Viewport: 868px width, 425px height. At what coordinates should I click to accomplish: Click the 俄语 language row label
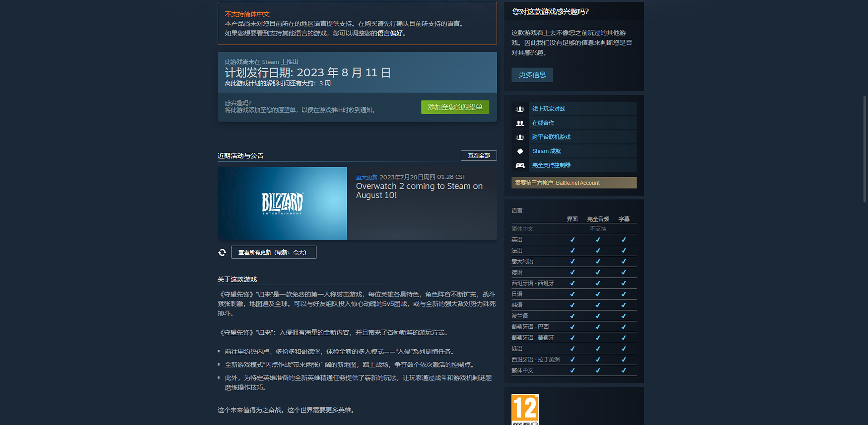(517, 348)
